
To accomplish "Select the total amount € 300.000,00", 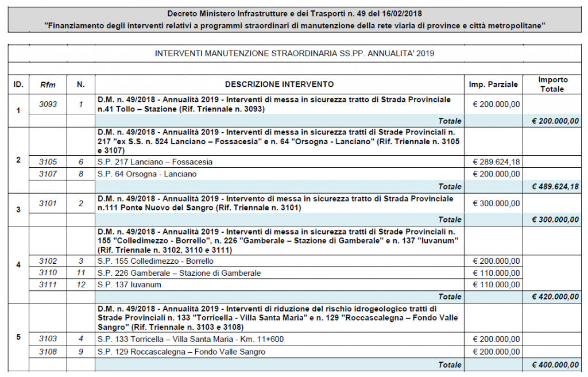I will coord(555,220).
